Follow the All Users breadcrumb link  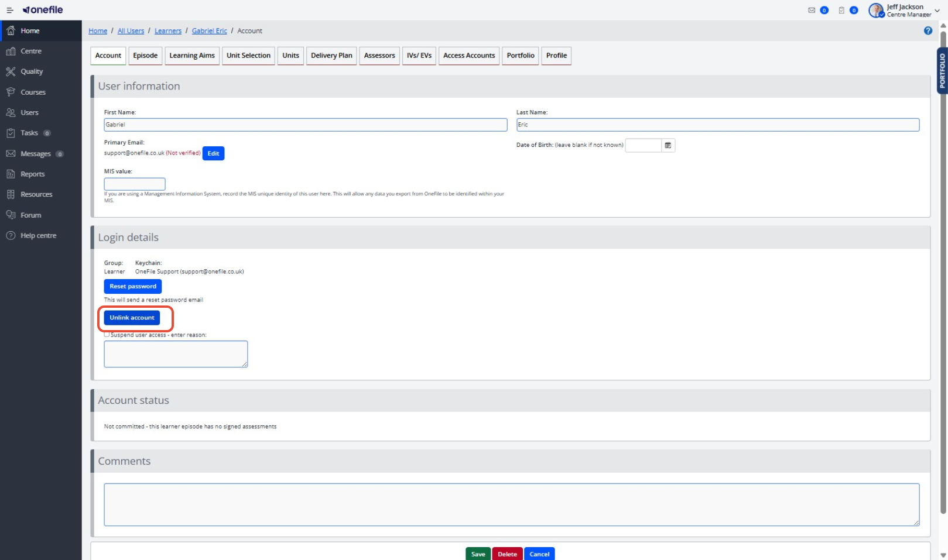coord(131,31)
